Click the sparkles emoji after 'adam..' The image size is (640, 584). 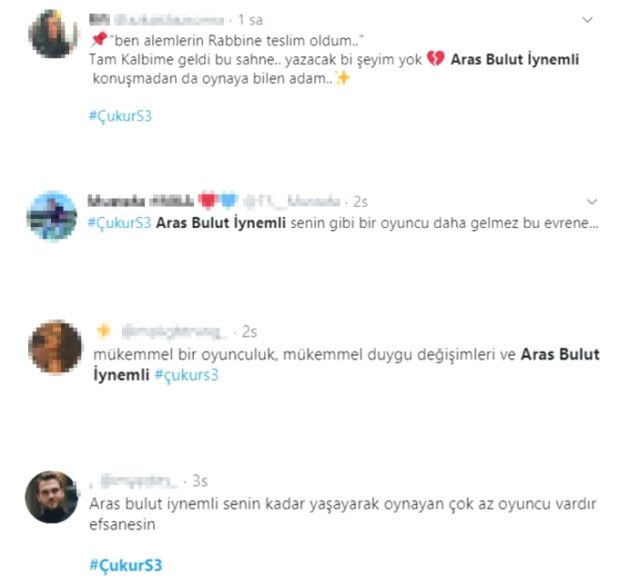tap(342, 78)
